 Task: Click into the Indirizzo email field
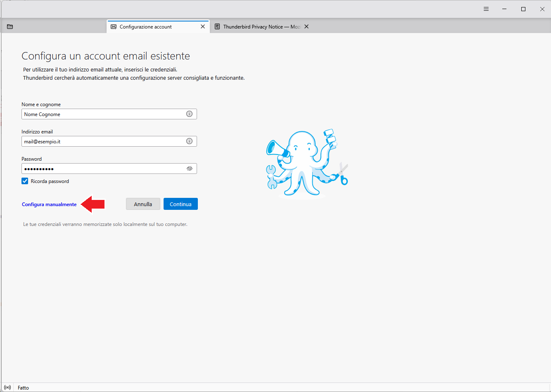(103, 141)
